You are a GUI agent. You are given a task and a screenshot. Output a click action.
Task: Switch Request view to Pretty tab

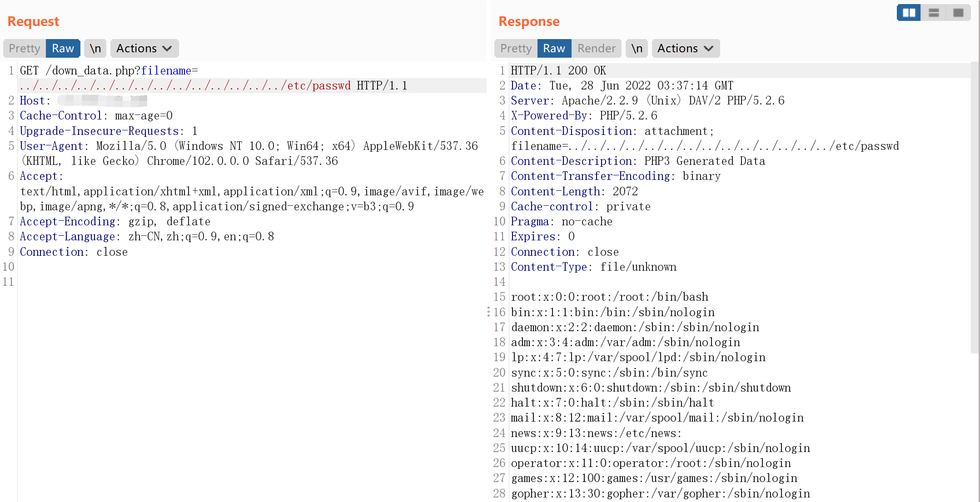[x=25, y=49]
